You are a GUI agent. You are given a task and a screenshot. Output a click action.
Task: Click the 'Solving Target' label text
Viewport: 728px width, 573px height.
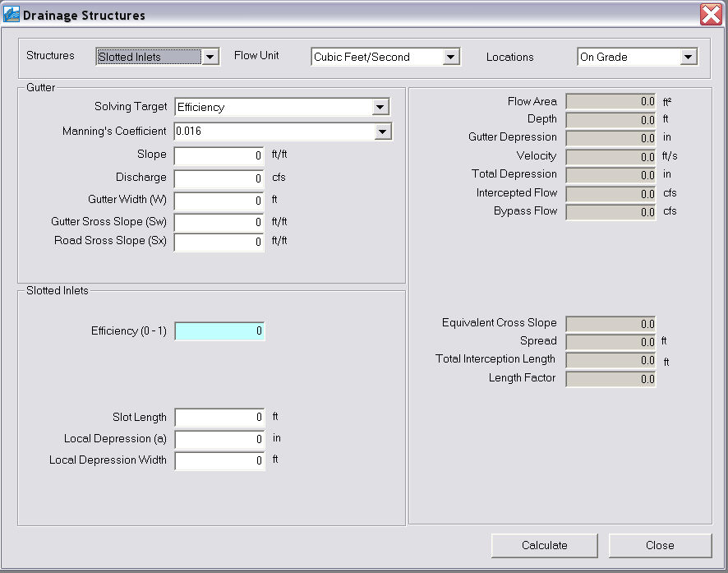coord(131,107)
